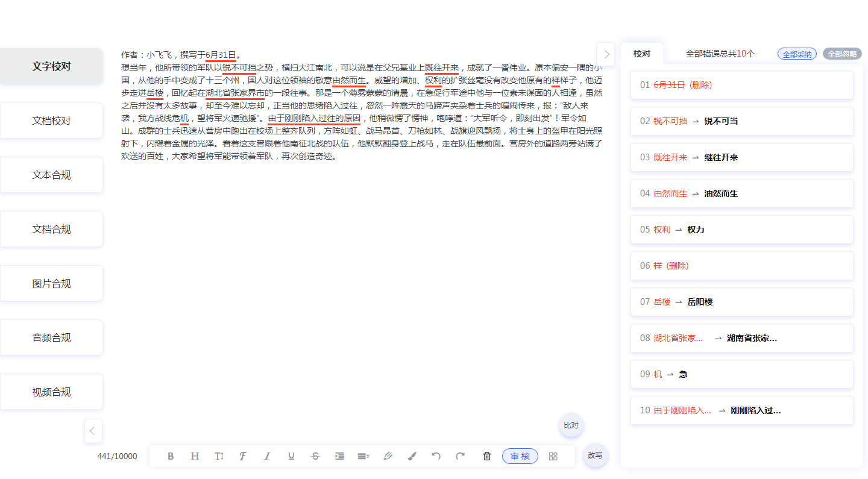
Task: Click the redo arrow icon
Action: (x=460, y=456)
